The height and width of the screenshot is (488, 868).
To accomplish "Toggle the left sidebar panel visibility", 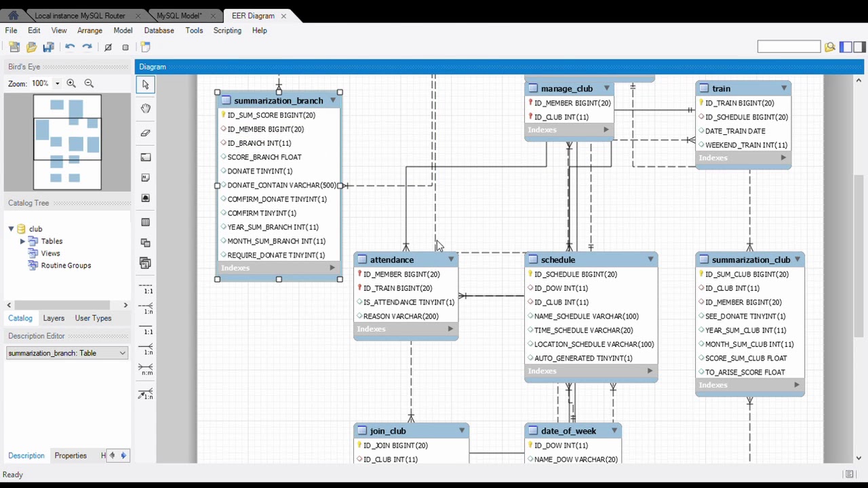I will [846, 47].
